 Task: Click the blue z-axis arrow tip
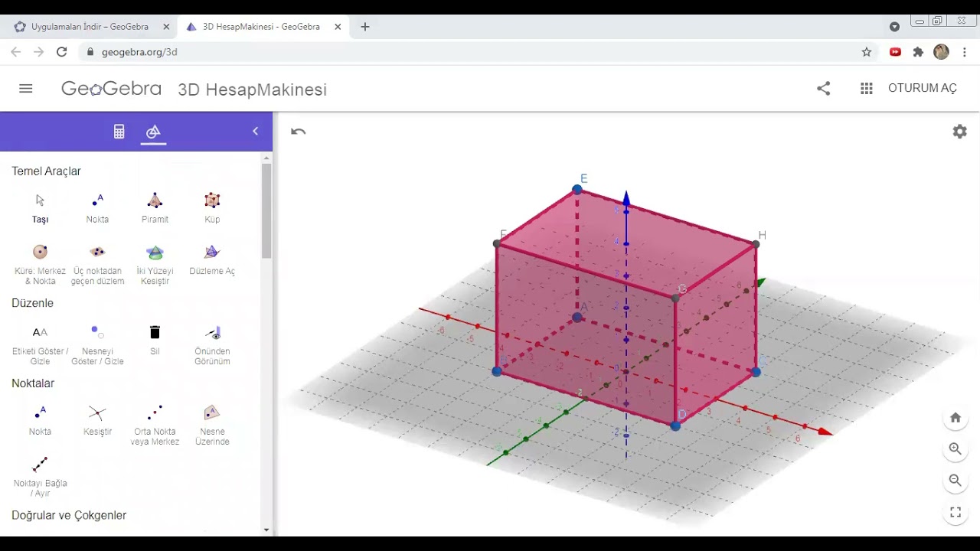(x=626, y=198)
